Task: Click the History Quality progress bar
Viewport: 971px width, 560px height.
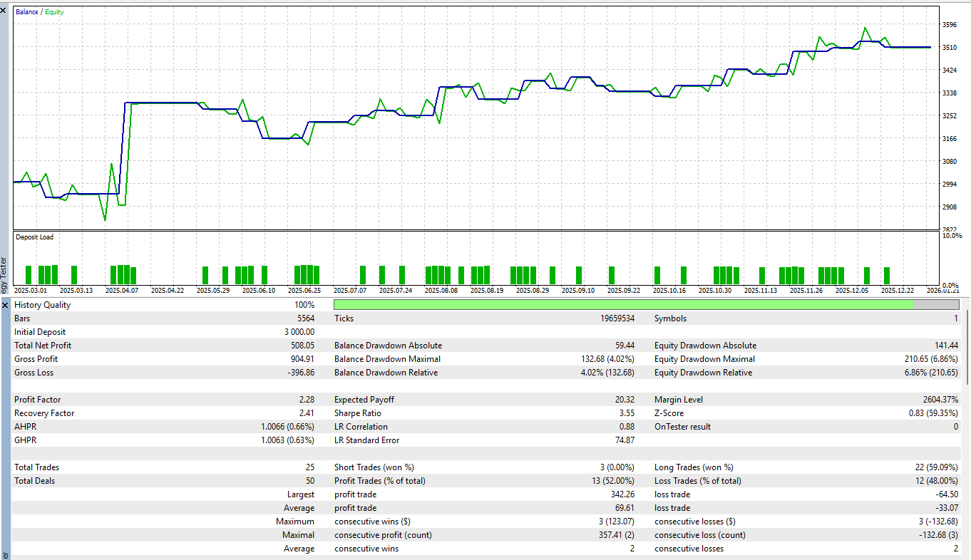Action: click(x=642, y=304)
